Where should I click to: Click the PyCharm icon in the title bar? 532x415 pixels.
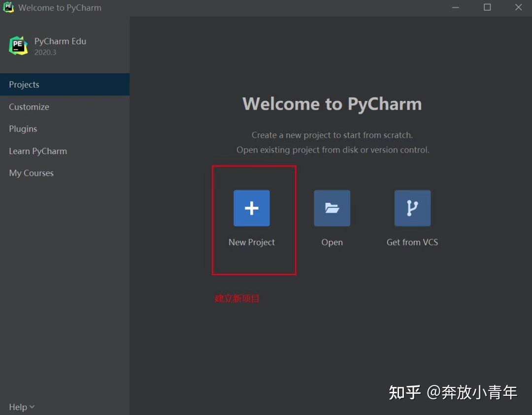pyautogui.click(x=8, y=7)
